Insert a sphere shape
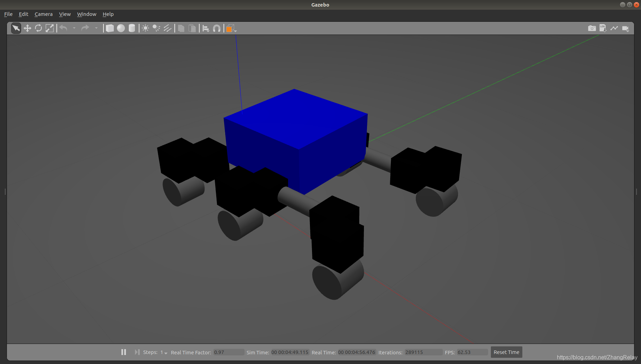The height and width of the screenshot is (364, 641). (121, 28)
